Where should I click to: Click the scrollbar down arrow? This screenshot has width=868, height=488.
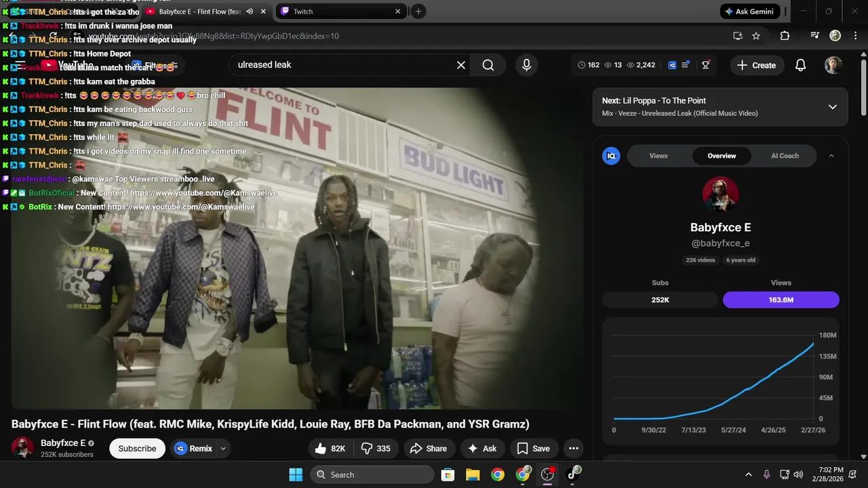point(863,457)
